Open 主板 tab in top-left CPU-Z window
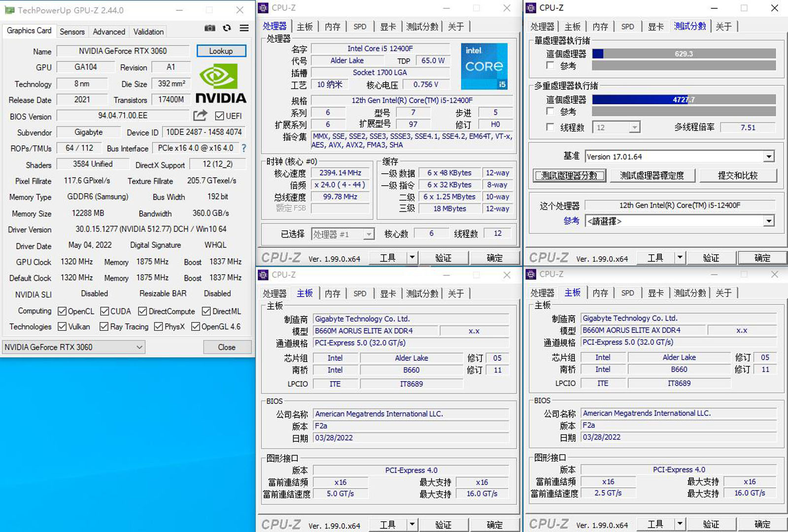 (305, 27)
